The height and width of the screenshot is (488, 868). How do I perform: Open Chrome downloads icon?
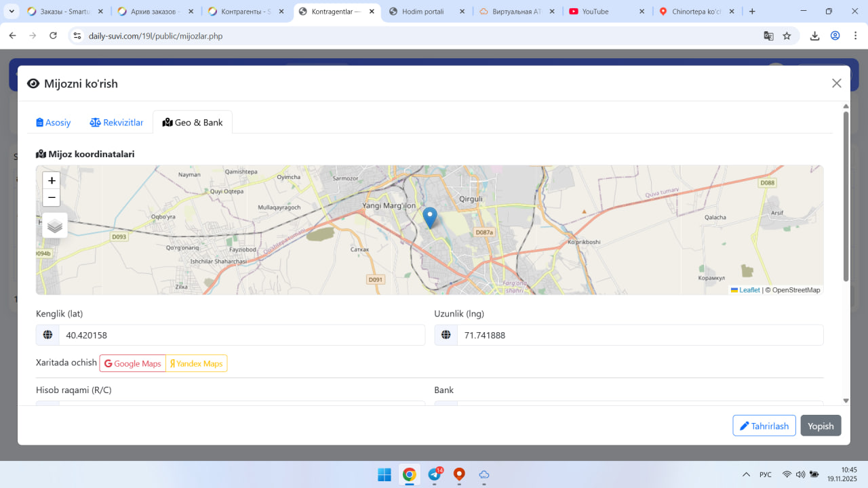click(x=815, y=36)
